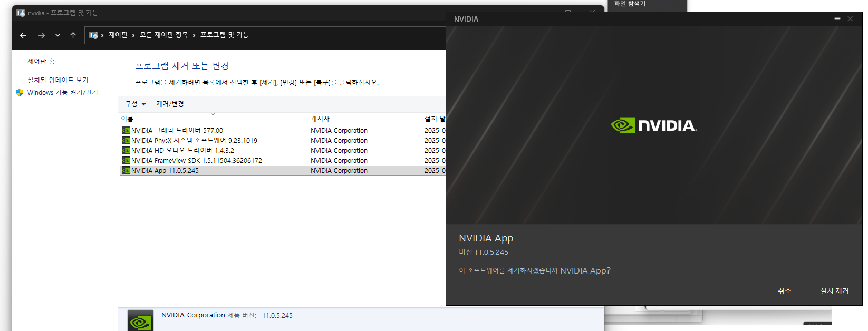Go up one level with Up arrow
Viewport: 868px width, 331px height.
click(x=73, y=35)
